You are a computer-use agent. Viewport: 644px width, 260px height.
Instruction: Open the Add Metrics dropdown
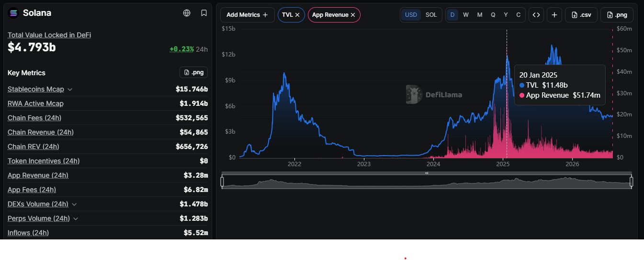[x=248, y=15]
